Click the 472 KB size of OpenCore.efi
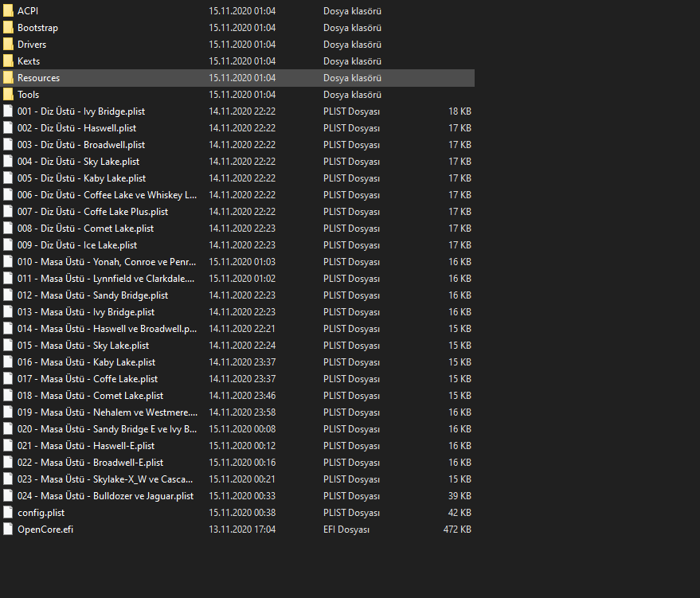700x598 pixels. (x=457, y=530)
